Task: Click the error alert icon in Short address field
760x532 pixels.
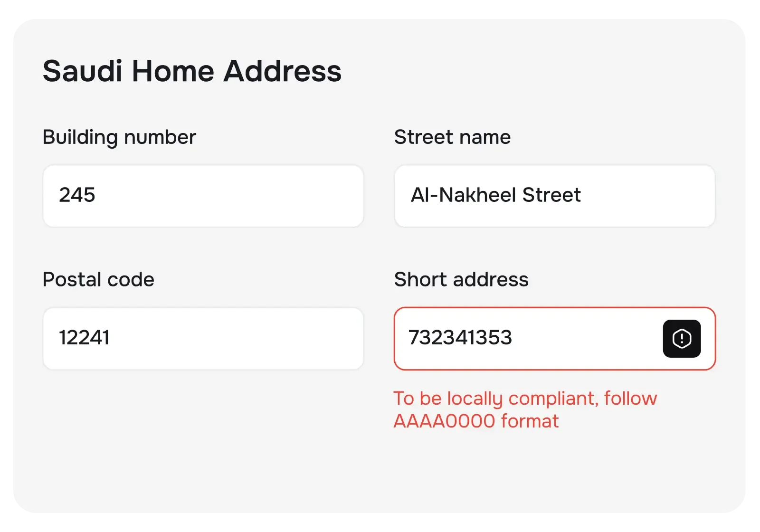Action: coord(681,338)
